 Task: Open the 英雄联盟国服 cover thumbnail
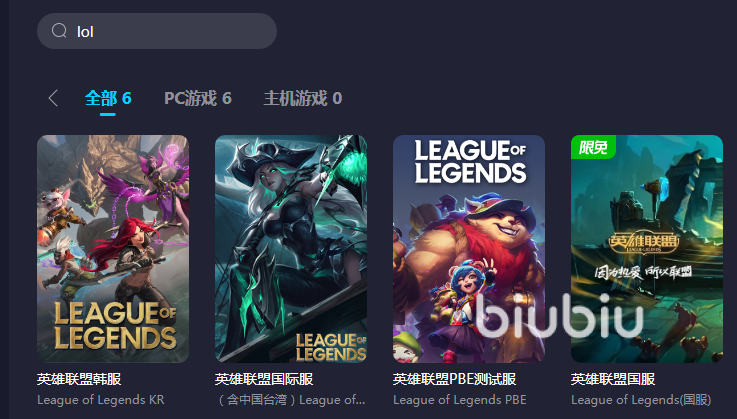[647, 249]
